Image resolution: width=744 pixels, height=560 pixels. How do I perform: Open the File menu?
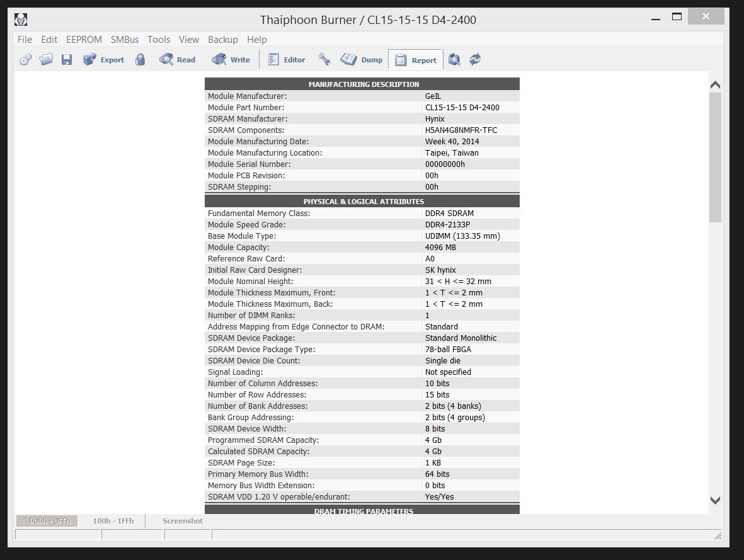coord(25,40)
